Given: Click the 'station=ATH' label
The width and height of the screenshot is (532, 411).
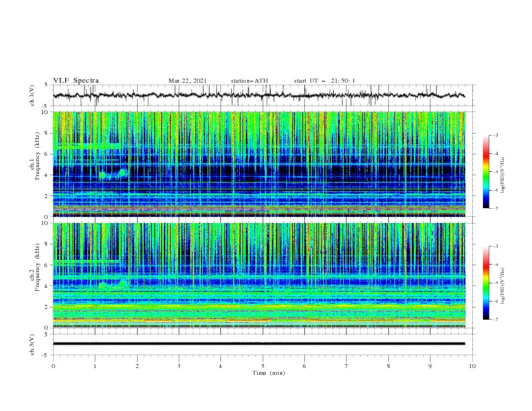Looking at the screenshot, I should pyautogui.click(x=249, y=81).
